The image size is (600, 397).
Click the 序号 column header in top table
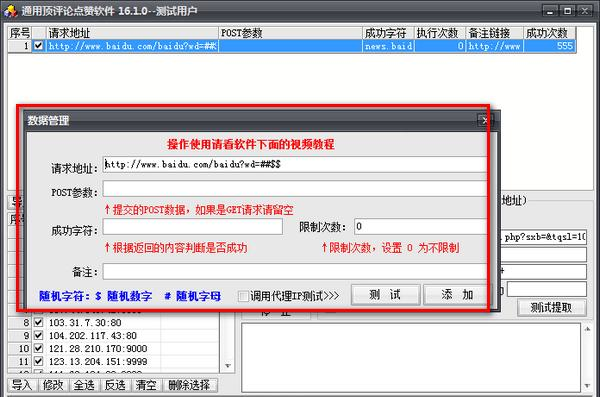tap(20, 33)
